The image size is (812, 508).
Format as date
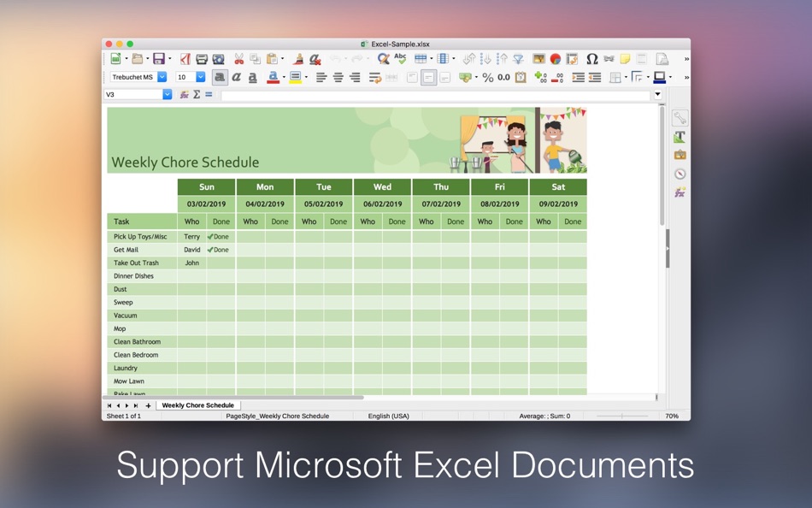[521, 78]
